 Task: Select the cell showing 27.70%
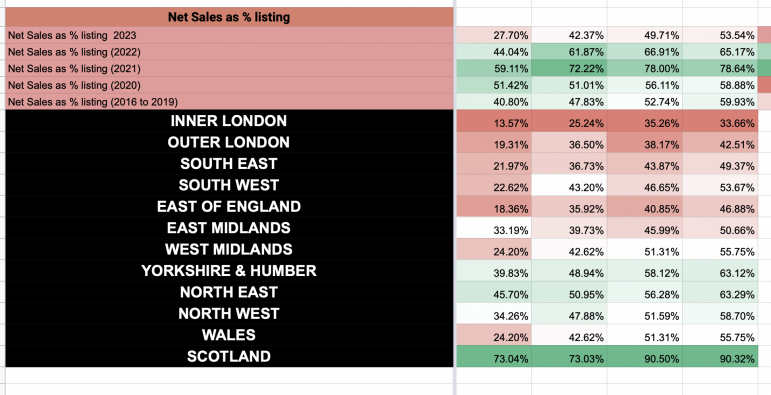click(x=494, y=35)
